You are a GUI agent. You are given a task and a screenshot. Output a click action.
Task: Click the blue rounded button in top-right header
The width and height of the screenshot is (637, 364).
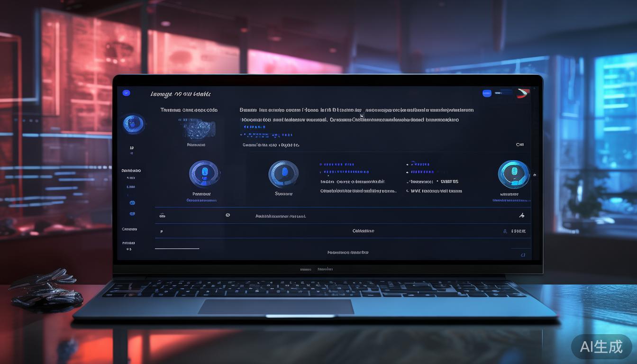pos(487,93)
